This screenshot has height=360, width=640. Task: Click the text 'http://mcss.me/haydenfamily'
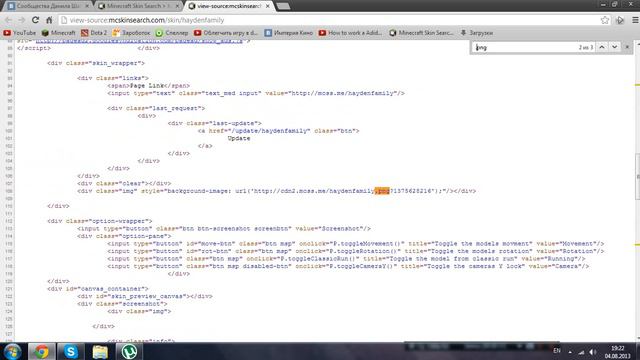click(x=342, y=93)
